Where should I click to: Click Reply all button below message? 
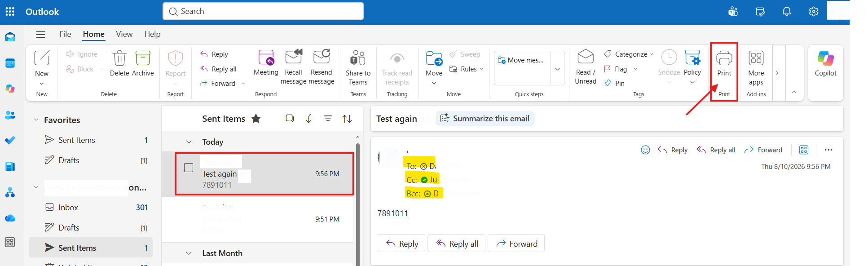(457, 244)
